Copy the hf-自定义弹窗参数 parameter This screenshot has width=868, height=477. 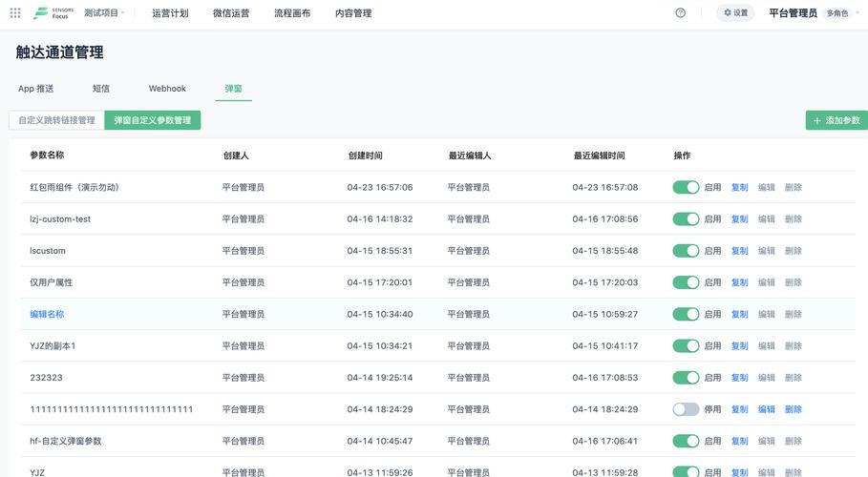pyautogui.click(x=740, y=441)
